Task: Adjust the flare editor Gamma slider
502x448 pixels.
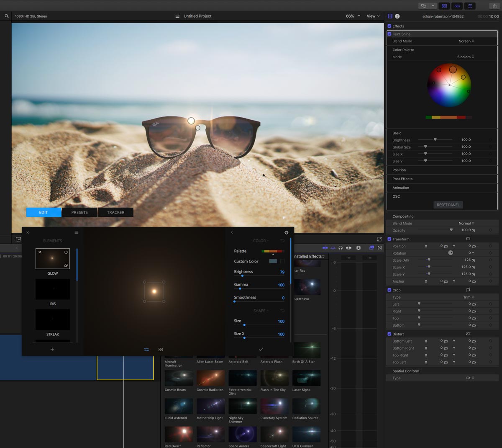Action: pyautogui.click(x=259, y=288)
